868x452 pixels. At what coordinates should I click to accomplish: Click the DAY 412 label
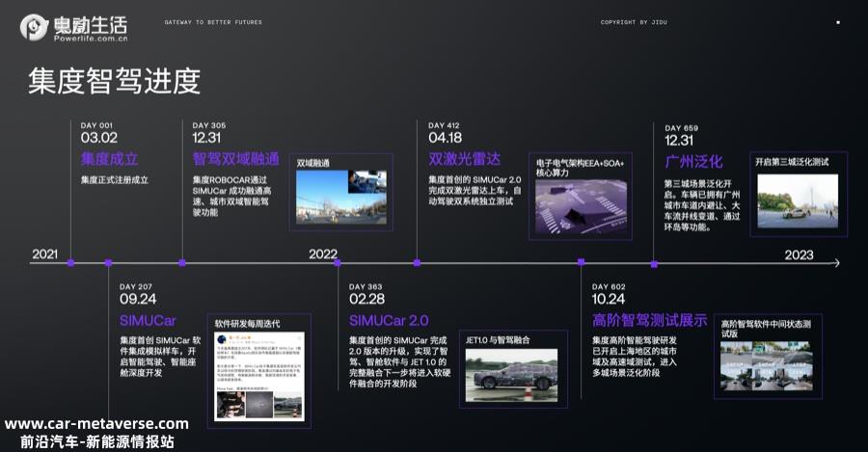pos(444,125)
